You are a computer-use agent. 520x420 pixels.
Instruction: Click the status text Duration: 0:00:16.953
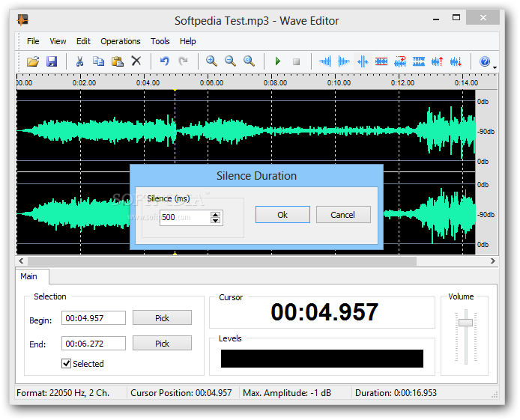coord(396,393)
